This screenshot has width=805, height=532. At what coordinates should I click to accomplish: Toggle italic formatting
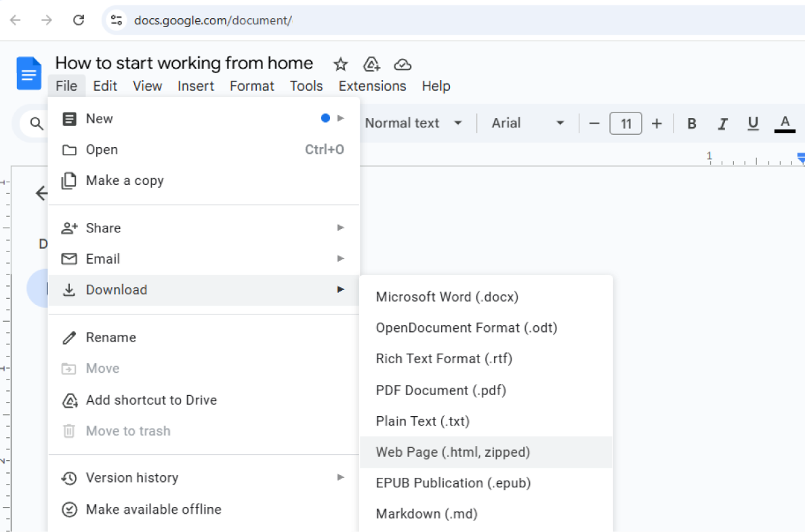click(x=722, y=123)
